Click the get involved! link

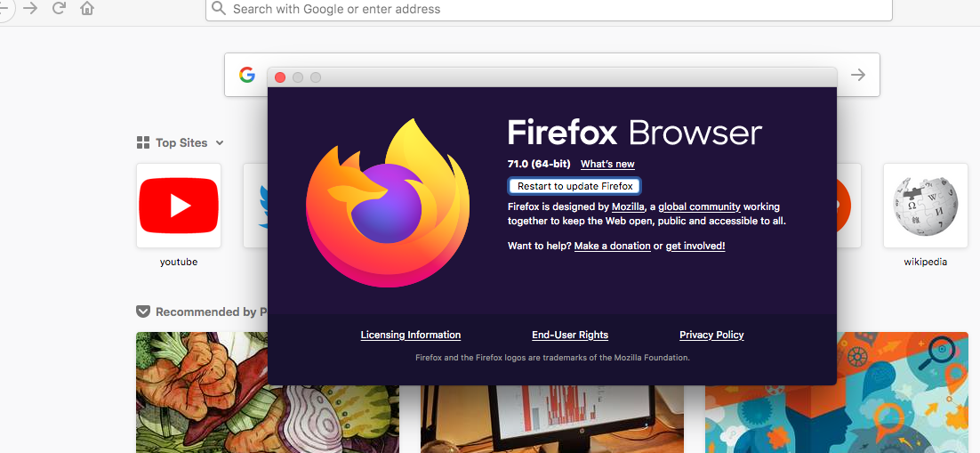point(695,246)
